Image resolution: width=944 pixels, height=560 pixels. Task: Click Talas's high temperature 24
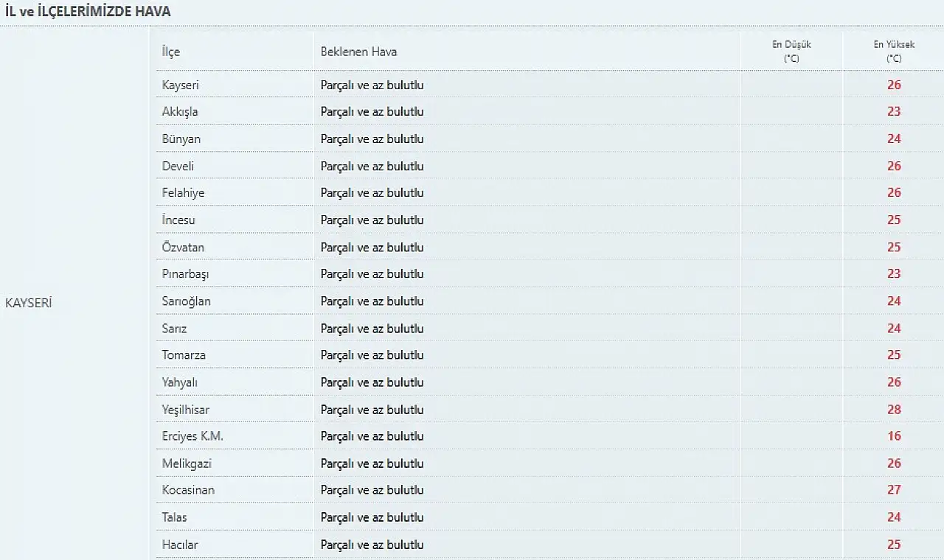click(894, 517)
